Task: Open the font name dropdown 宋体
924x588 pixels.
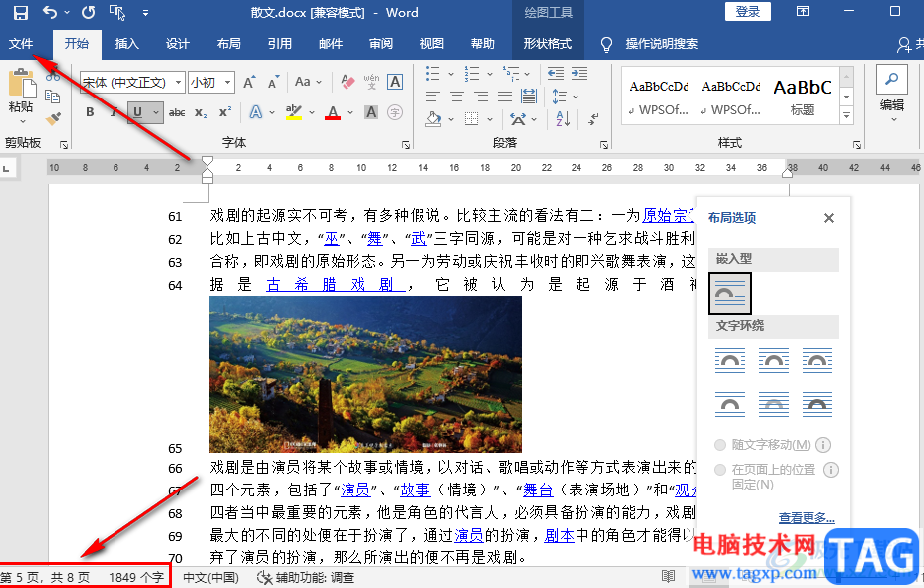Action: [132, 83]
